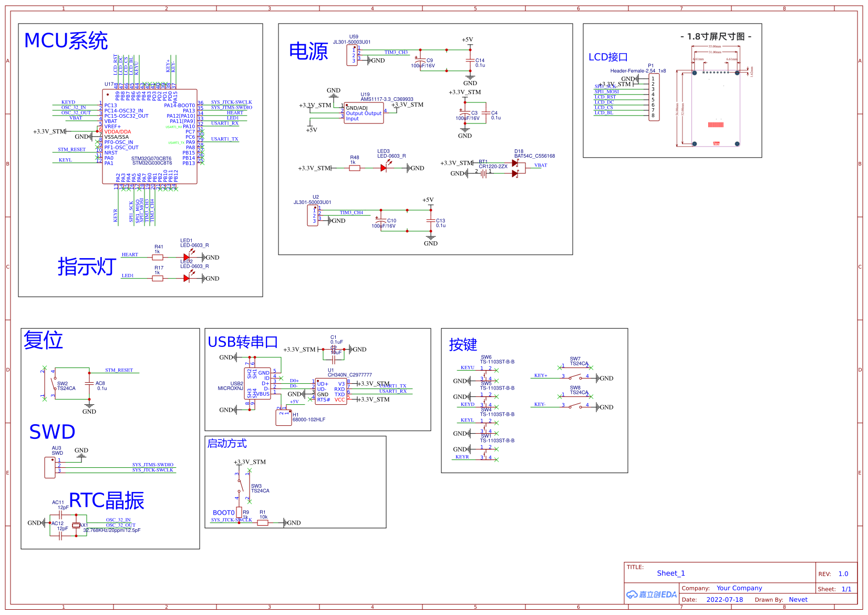Select the STM32G070CBT6 MCU chip symbol

(150, 137)
